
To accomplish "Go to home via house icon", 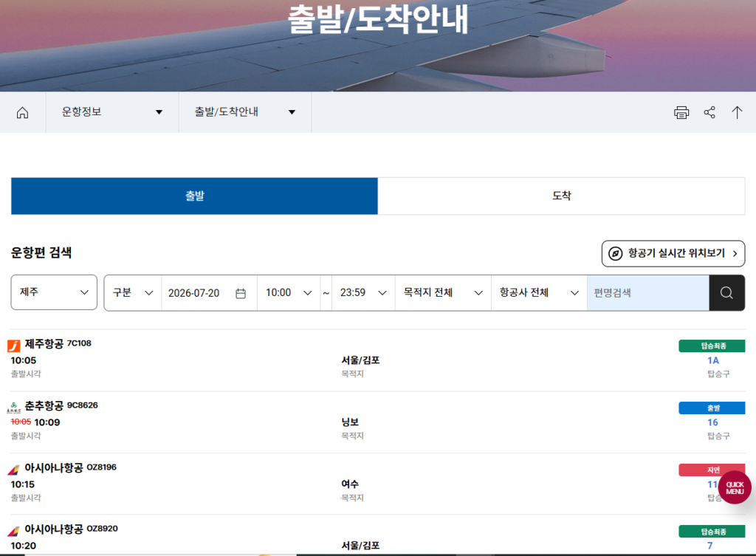I will [x=23, y=112].
